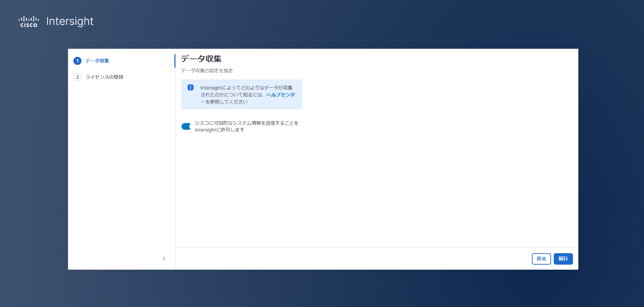Collapse the wizard steps sidebar
This screenshot has width=644, height=307.
tap(164, 259)
